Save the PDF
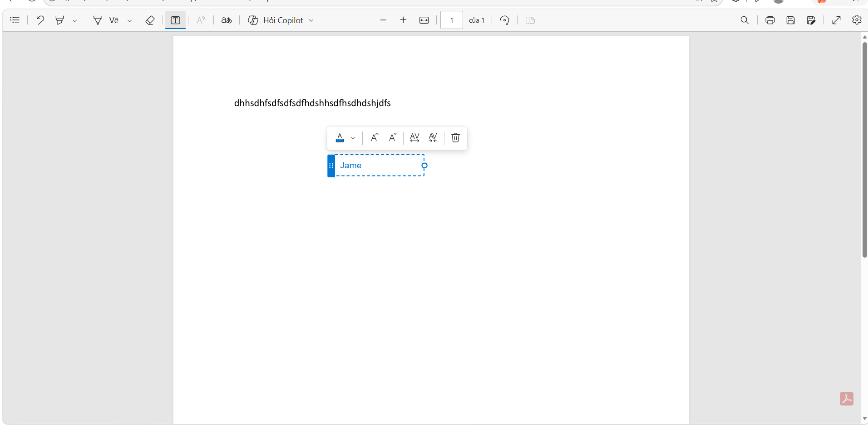 click(x=790, y=20)
